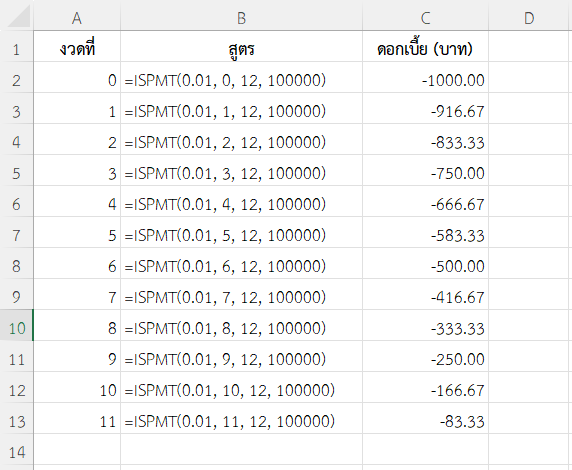Select period cell 10 in column A
Image resolution: width=572 pixels, height=470 pixels.
coord(77,388)
